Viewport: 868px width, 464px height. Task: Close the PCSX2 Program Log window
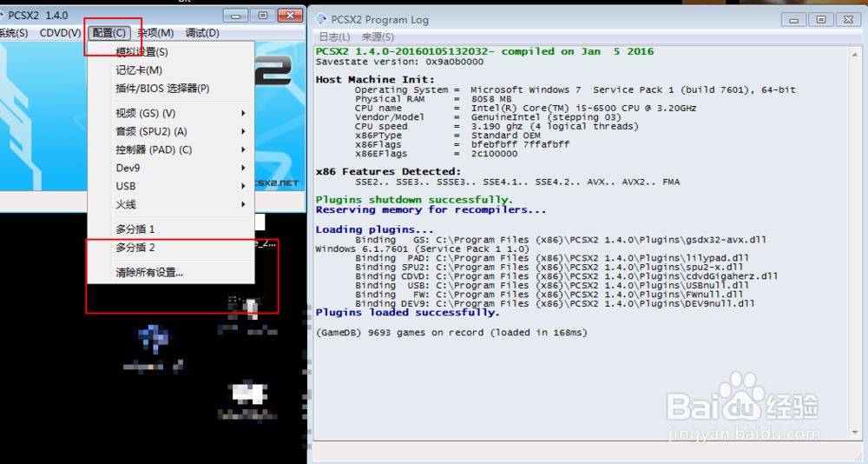[848, 20]
